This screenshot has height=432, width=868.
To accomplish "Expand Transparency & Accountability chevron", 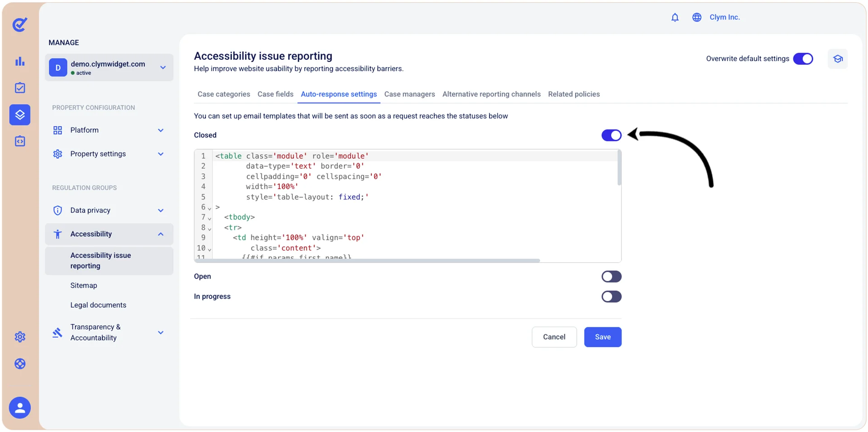I will click(x=161, y=332).
